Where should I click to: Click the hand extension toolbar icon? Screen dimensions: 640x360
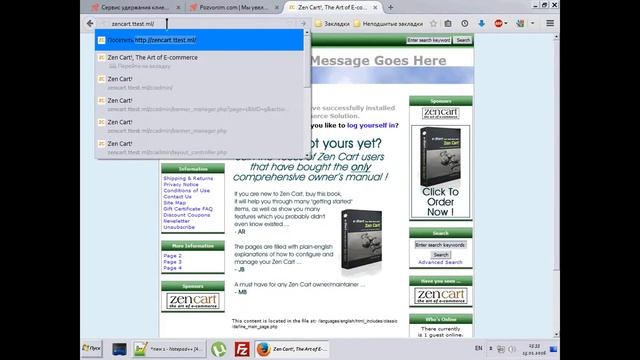[520, 24]
